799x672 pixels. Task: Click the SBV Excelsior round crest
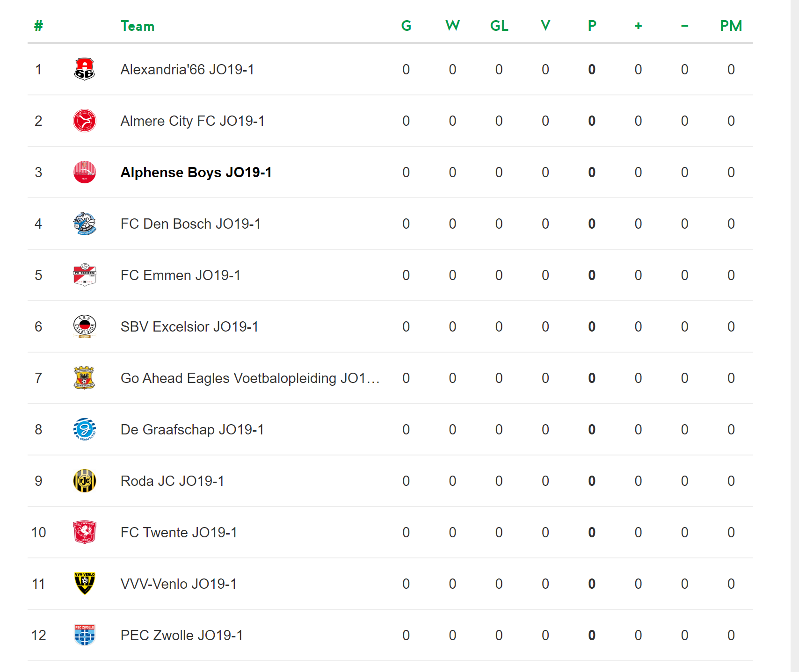(x=85, y=326)
